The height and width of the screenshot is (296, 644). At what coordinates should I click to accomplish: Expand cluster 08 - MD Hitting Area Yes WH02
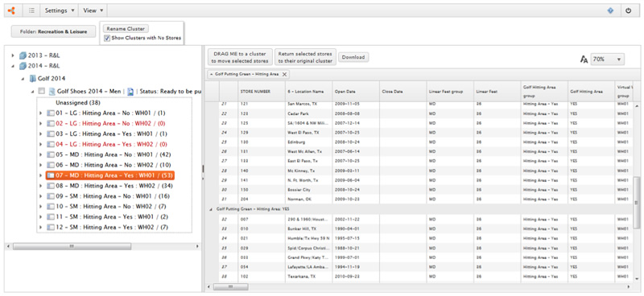41,186
